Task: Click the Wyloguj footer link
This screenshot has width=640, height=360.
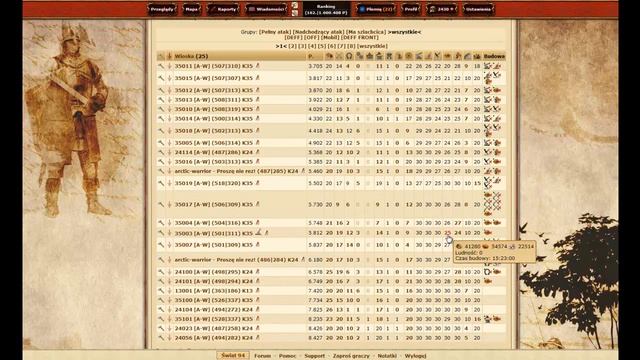Action: click(x=416, y=356)
